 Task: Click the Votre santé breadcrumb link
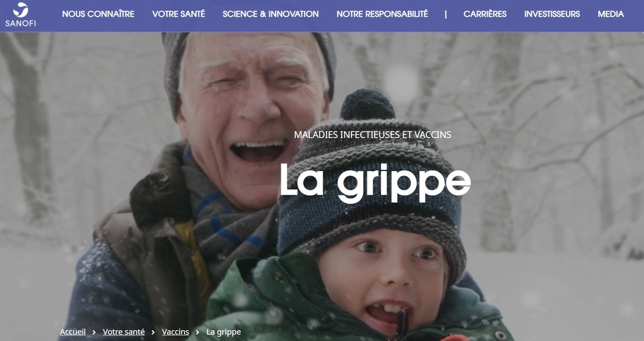click(124, 332)
